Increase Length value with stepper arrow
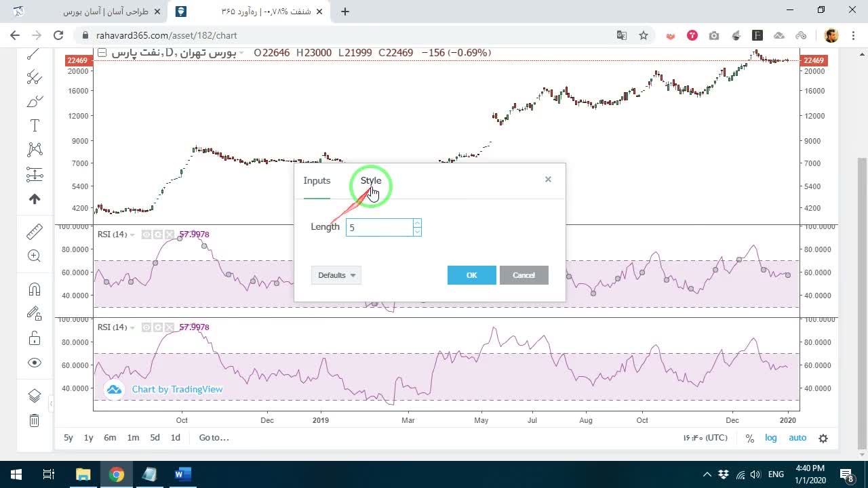Viewport: 868px width, 488px height. (417, 223)
